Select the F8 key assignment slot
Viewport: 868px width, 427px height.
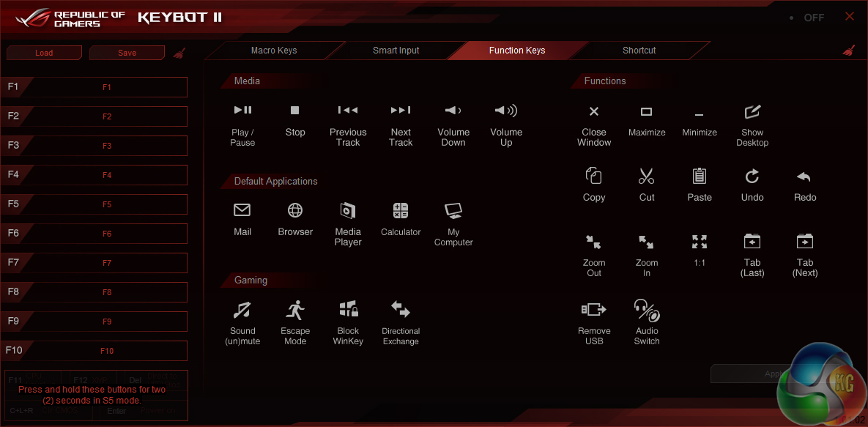94,292
